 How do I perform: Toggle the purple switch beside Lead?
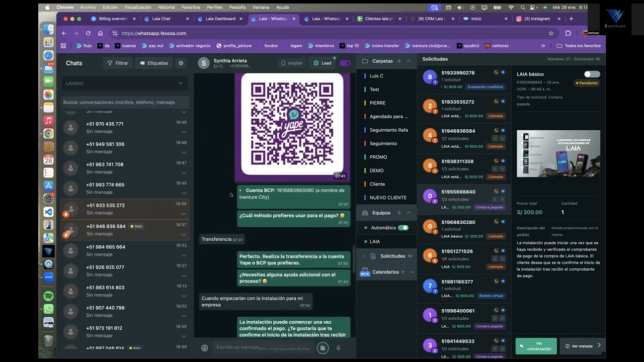point(345,63)
